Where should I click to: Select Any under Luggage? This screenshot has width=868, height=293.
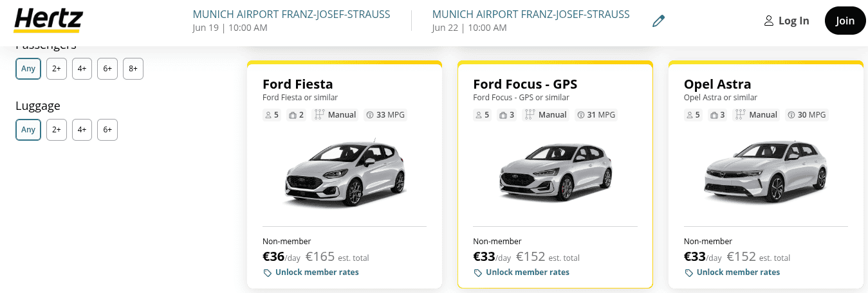(x=28, y=130)
